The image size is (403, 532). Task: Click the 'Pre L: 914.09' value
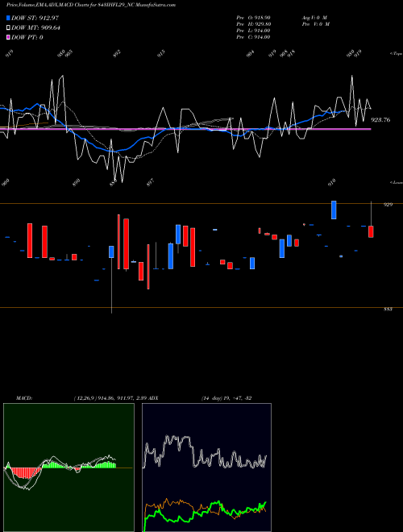253,31
